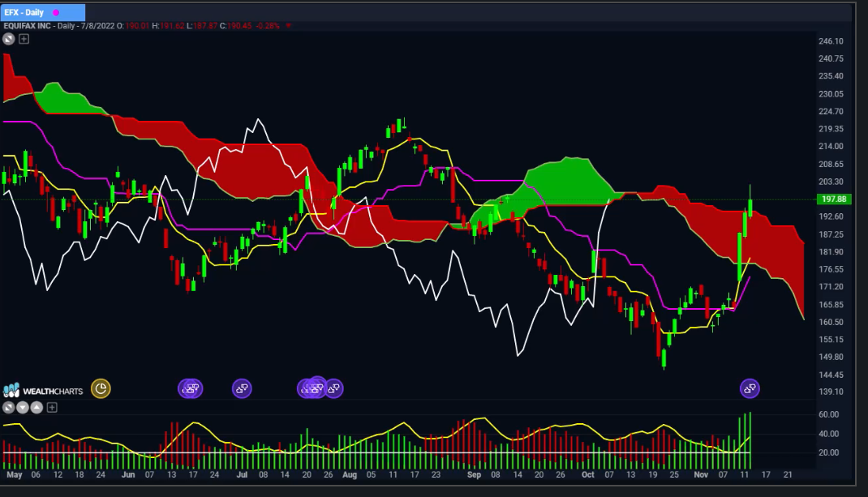Click the expand icon of the indicator pane

tap(8, 408)
